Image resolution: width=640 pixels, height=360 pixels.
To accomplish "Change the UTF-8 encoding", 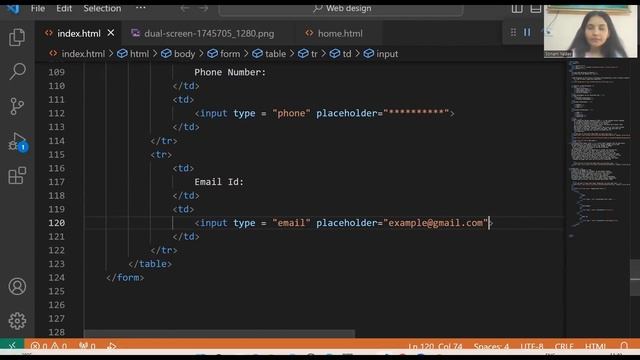I will 531,347.
